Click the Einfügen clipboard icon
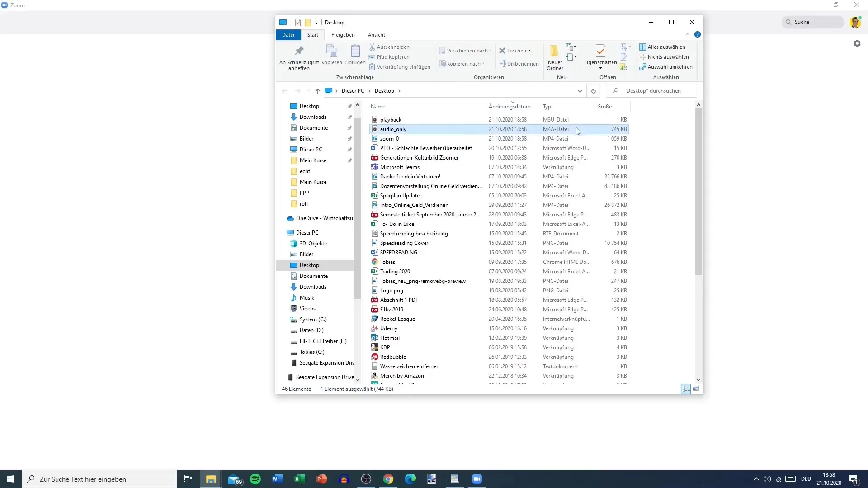Image resolution: width=868 pixels, height=488 pixels. coord(355,55)
